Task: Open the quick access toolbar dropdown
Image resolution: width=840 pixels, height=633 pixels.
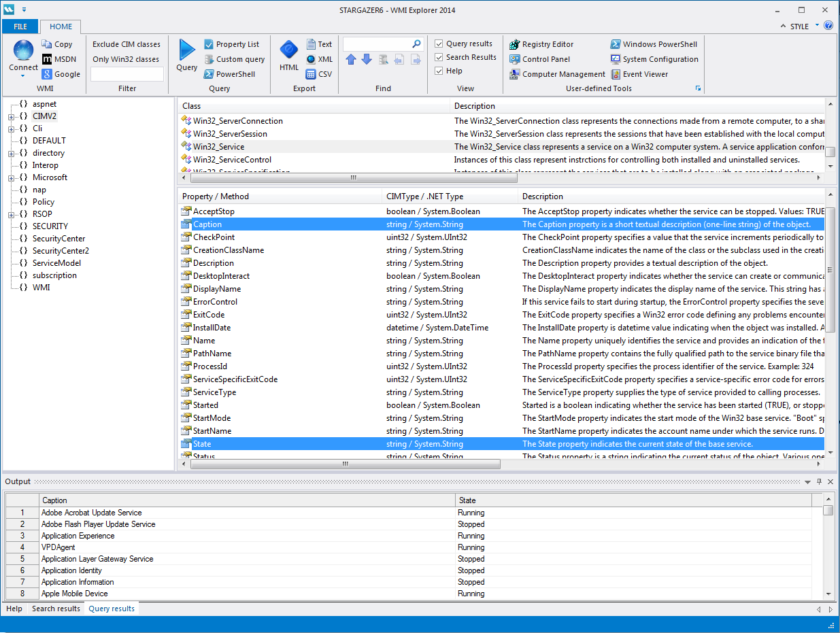Action: [x=24, y=10]
